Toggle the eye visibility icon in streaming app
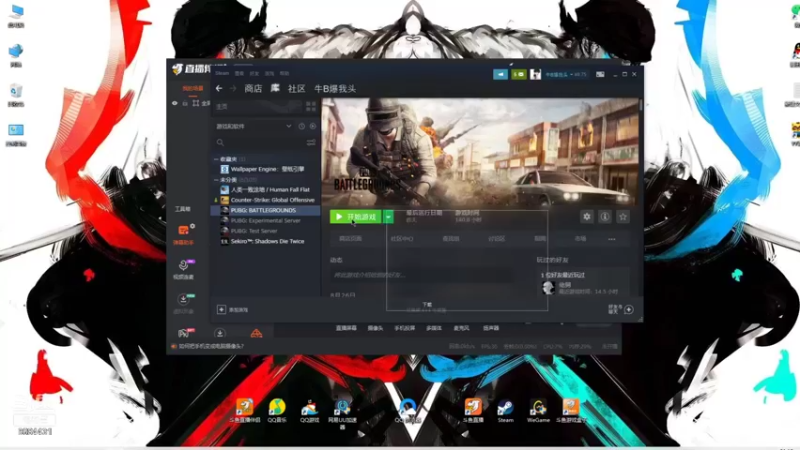Screen dimensions: 800x450 [x=175, y=103]
